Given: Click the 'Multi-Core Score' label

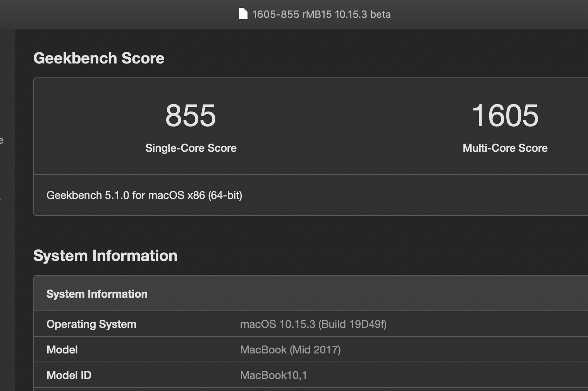Looking at the screenshot, I should 505,148.
